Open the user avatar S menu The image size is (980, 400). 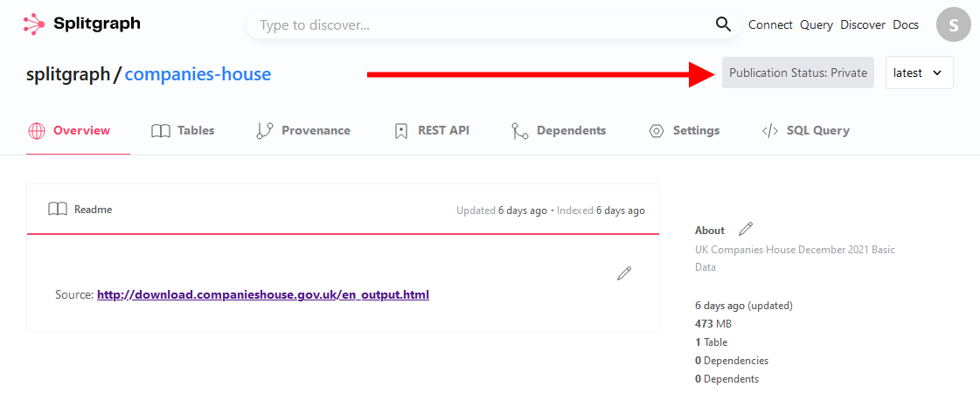(953, 25)
